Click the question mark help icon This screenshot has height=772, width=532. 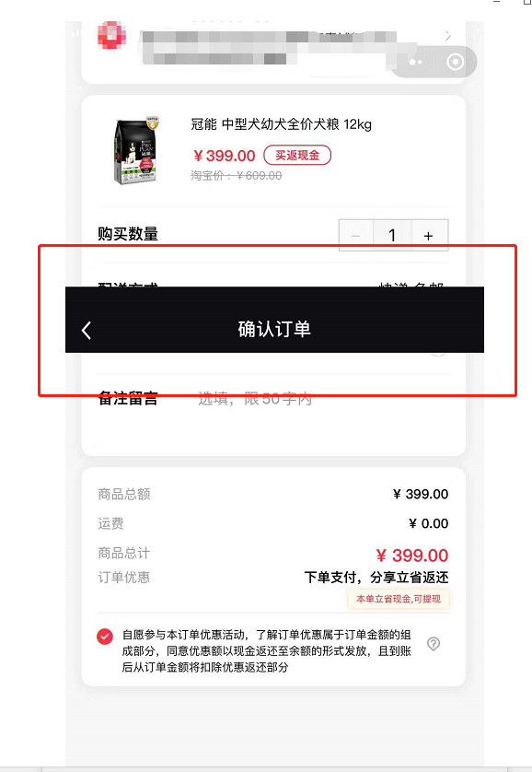click(434, 644)
